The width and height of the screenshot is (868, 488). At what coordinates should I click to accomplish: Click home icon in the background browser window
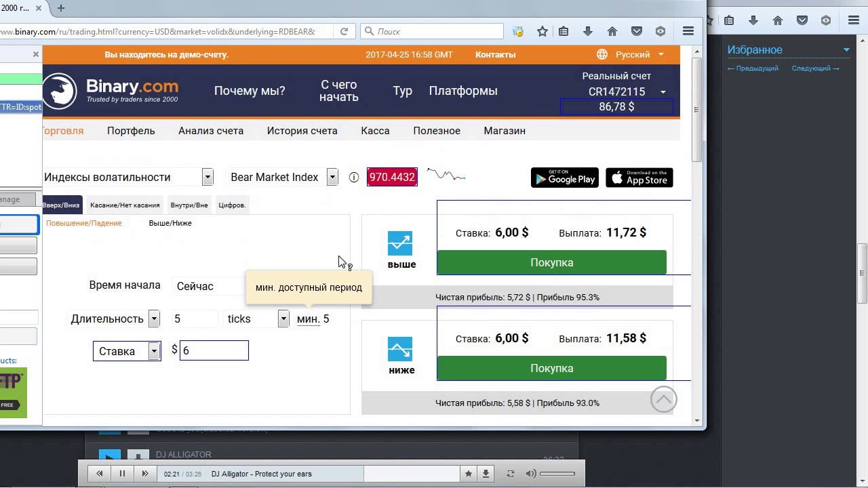click(x=778, y=20)
